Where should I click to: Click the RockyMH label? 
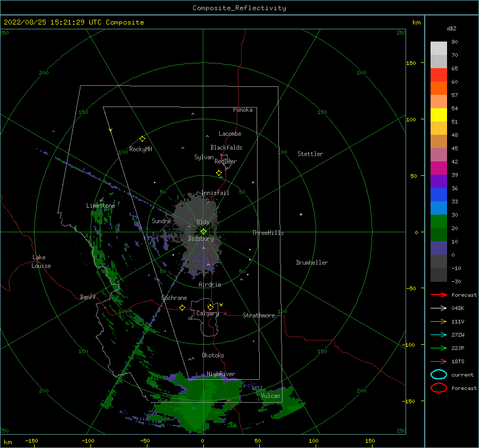click(x=141, y=149)
